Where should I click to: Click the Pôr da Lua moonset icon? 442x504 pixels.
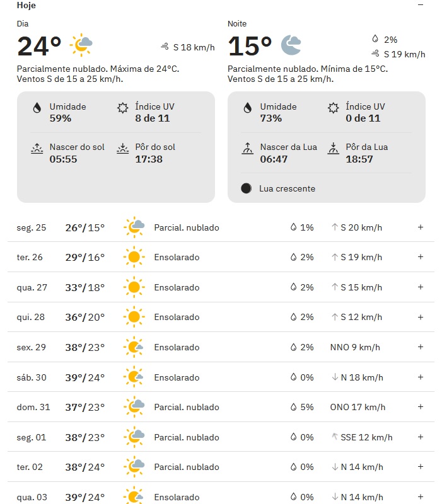[x=333, y=149]
